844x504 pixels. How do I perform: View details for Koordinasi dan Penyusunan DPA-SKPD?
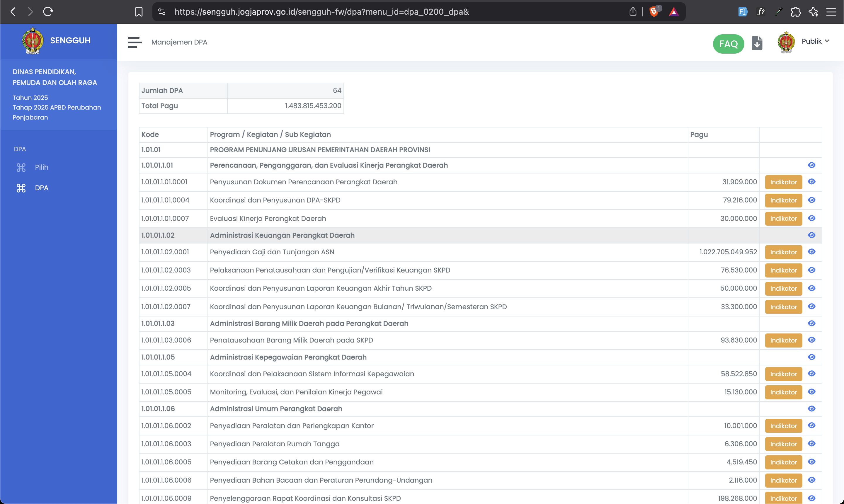811,200
